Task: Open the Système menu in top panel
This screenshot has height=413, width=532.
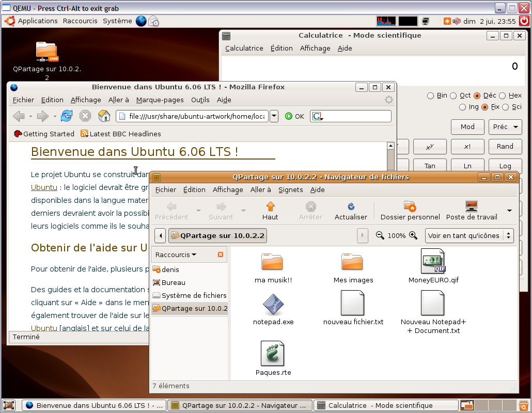Action: 117,21
